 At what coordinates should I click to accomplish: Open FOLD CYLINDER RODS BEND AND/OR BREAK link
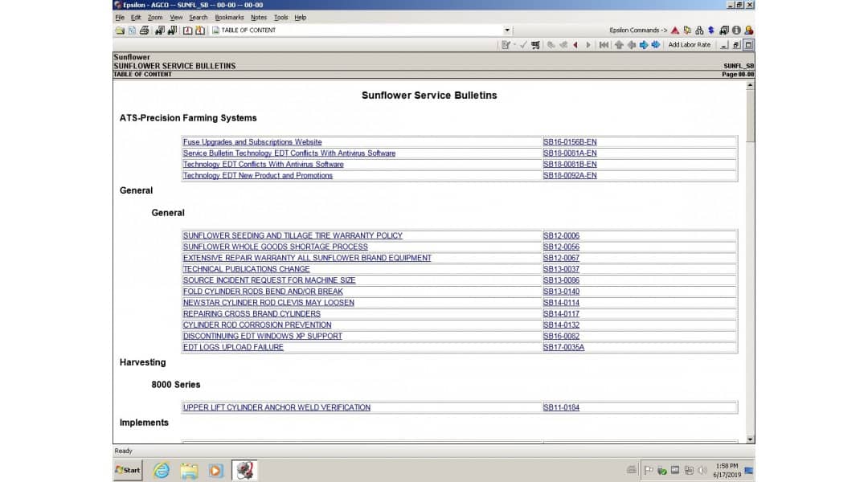tap(263, 292)
